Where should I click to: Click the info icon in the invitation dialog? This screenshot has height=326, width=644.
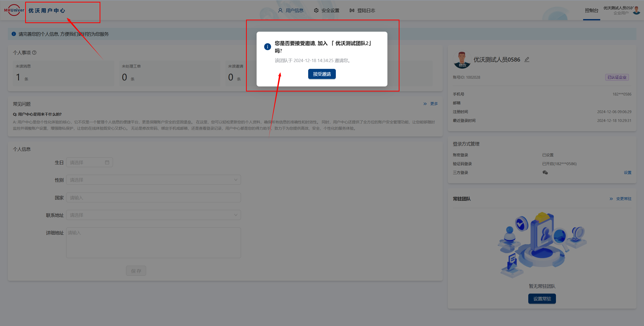(267, 47)
